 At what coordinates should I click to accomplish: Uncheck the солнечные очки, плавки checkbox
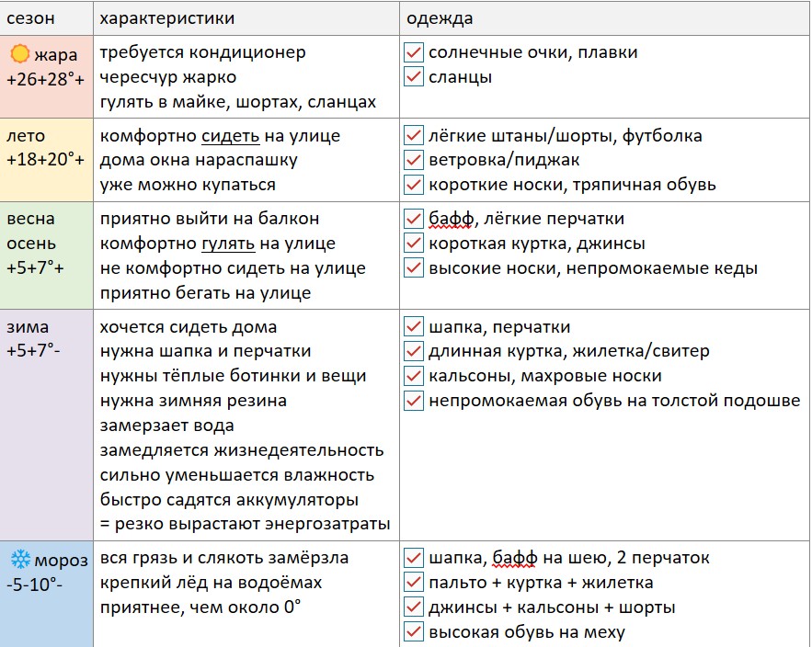click(x=414, y=52)
